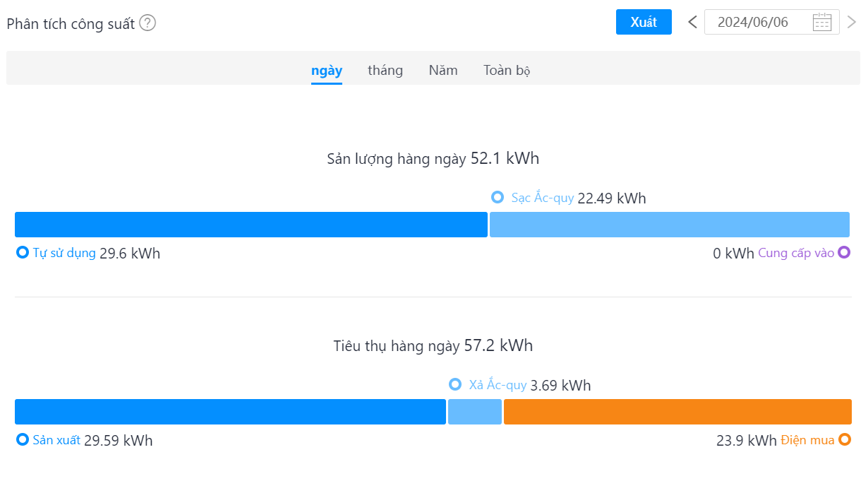Screen dimensions: 868x493
Task: Click the 2024/06/06 date field
Action: coord(772,22)
